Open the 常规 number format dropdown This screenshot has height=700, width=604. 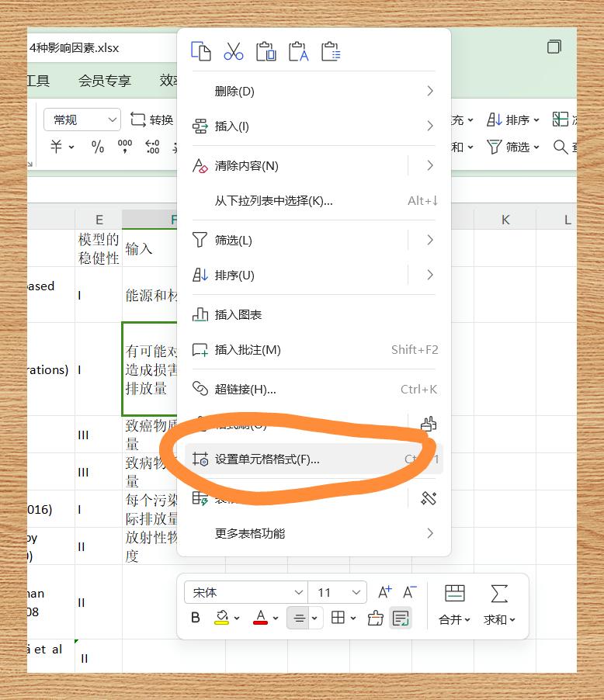coord(82,120)
